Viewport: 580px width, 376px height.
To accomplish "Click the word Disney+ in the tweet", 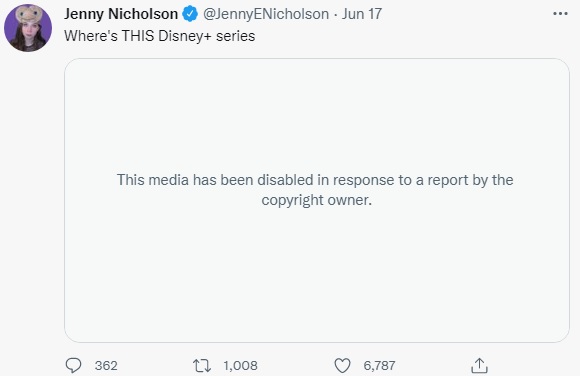I will click(185, 36).
